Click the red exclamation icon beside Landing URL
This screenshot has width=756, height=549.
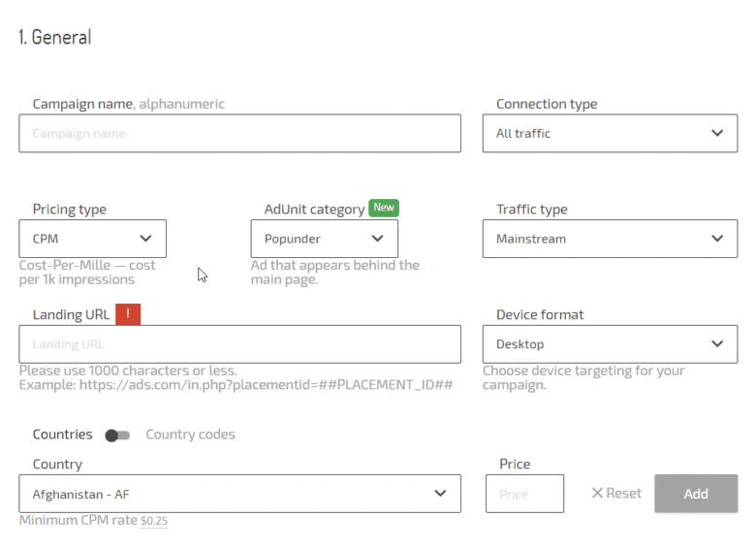pos(128,314)
